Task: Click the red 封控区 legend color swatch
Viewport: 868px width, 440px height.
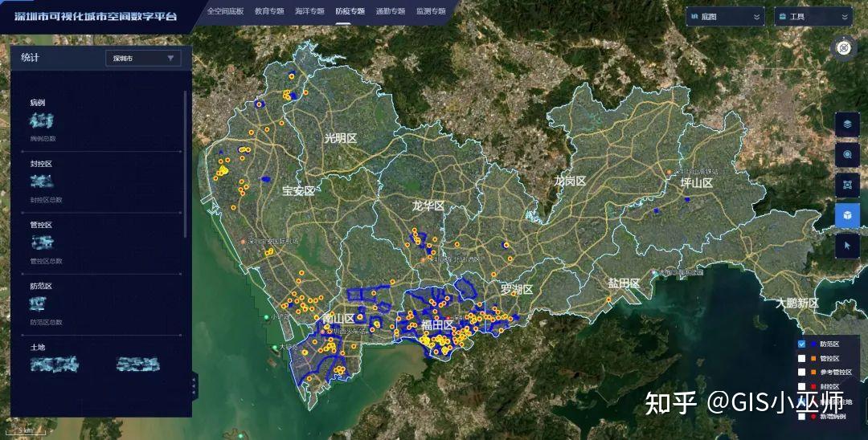Action: (813, 386)
